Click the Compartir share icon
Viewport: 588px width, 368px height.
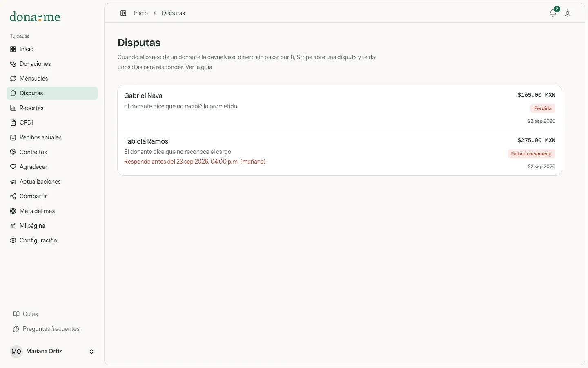pos(13,196)
